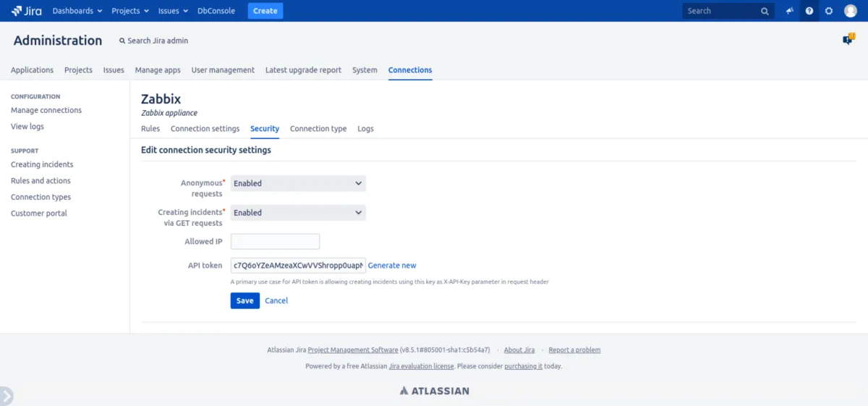Open the feedback megaphone icon

[x=790, y=11]
